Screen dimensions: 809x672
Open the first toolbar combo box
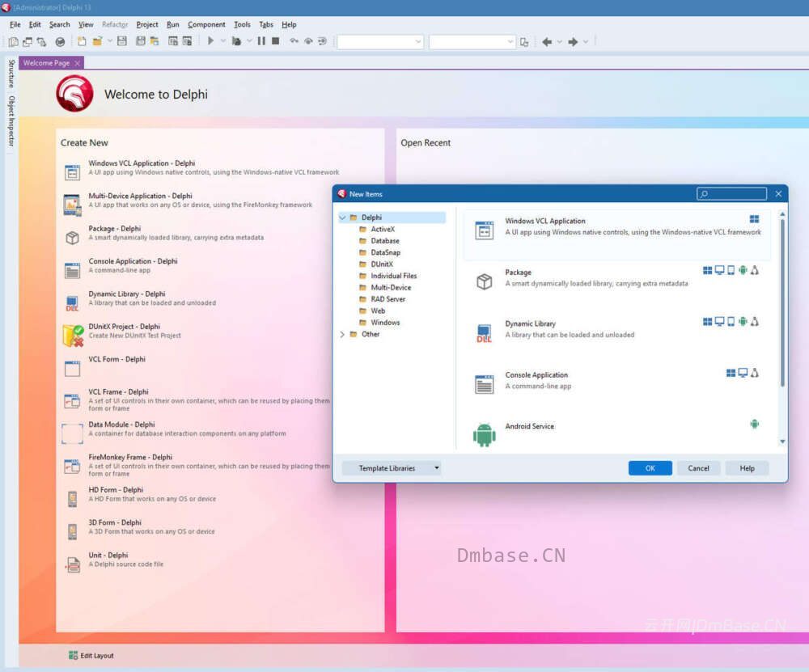click(x=380, y=42)
